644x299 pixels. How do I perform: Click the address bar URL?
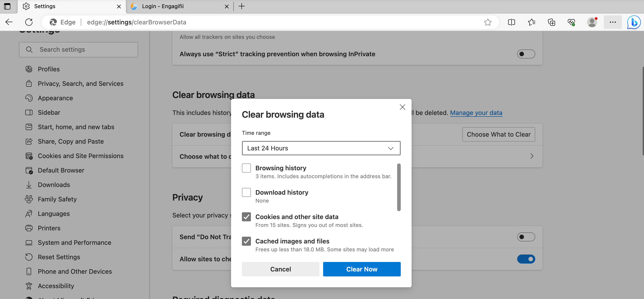(x=137, y=22)
